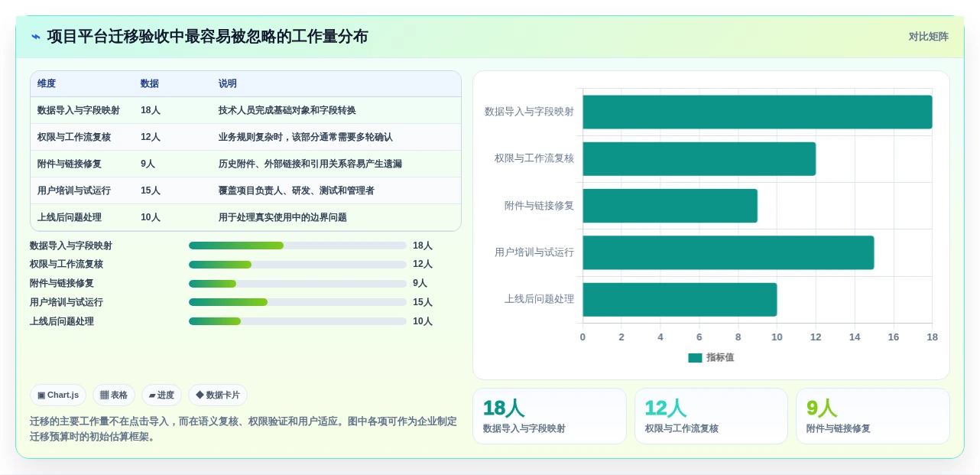This screenshot has width=980, height=475.
Task: Click the chart bar for 数据导入与字段映射
Action: coord(758,112)
